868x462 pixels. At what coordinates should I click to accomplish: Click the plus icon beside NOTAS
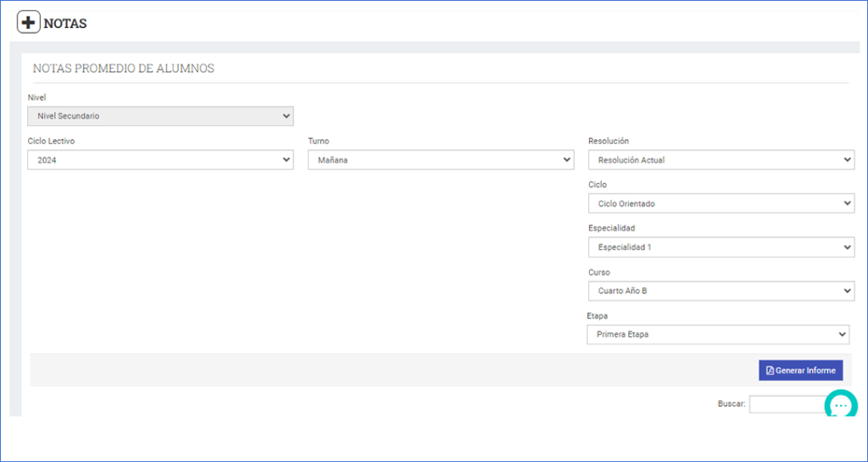(x=29, y=23)
